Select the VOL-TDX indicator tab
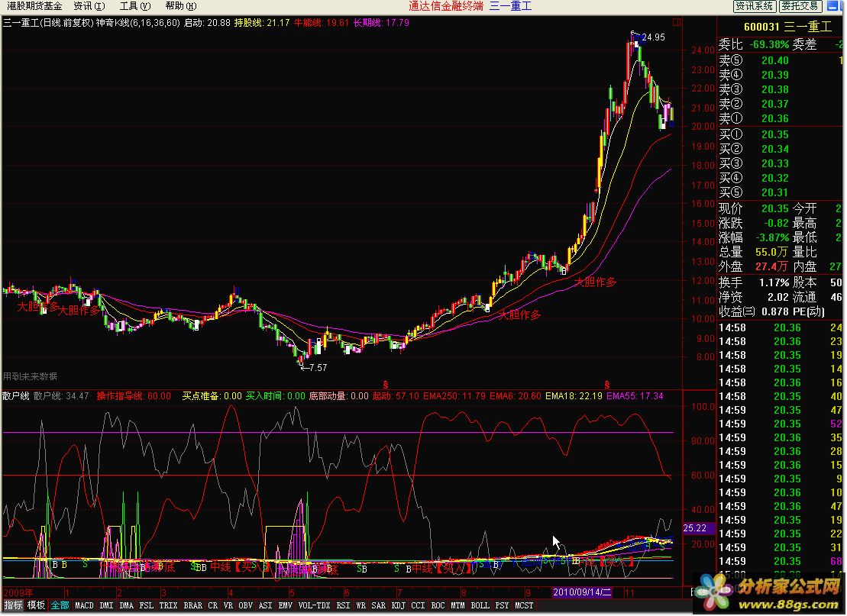847x616 pixels. point(314,606)
